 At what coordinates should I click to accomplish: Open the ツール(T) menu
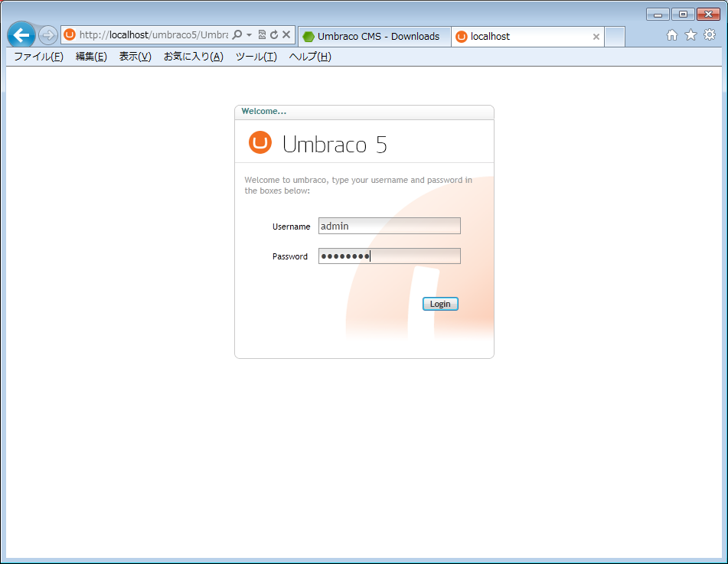click(x=256, y=57)
